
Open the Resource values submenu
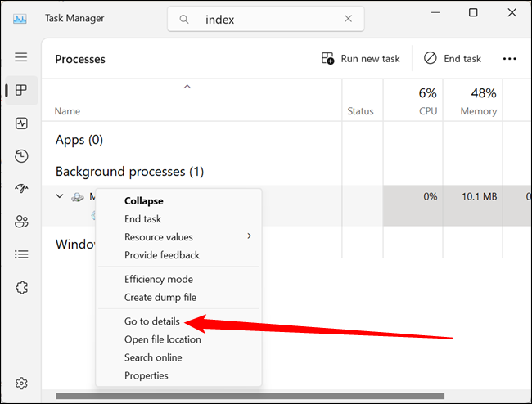178,237
